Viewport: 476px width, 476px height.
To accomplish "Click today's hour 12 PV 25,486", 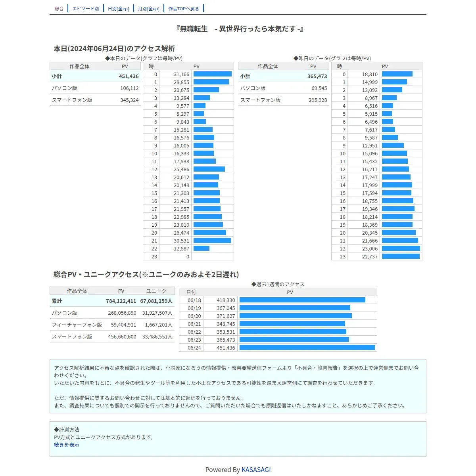I will tap(182, 169).
